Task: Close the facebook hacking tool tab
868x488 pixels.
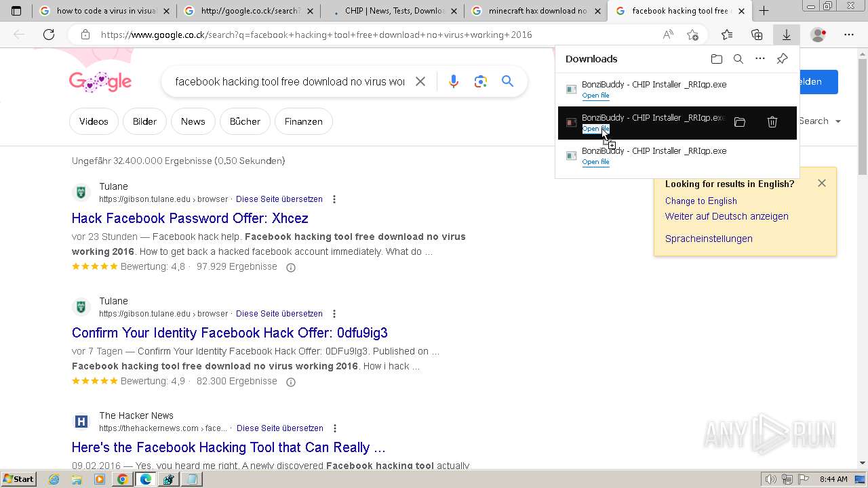Action: [741, 11]
